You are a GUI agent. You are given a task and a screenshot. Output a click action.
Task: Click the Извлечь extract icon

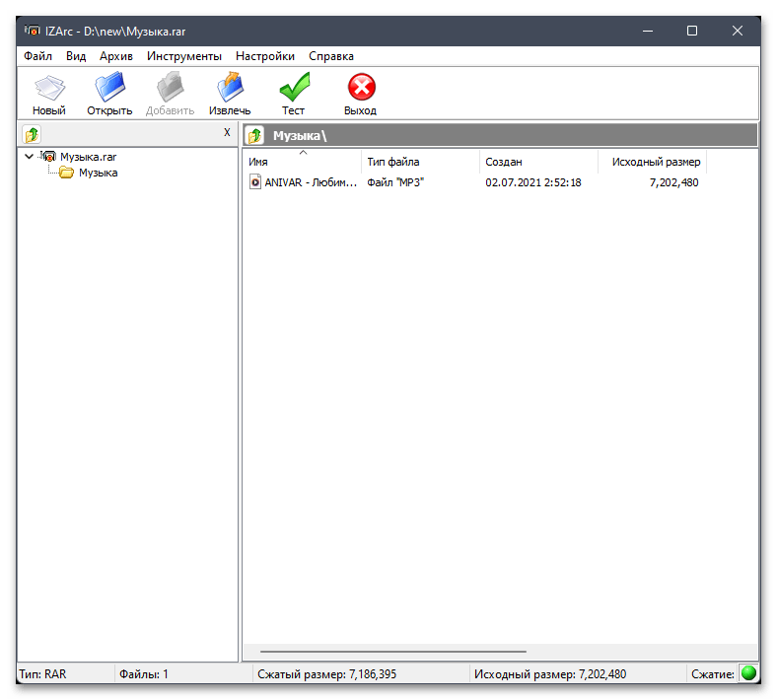click(230, 87)
